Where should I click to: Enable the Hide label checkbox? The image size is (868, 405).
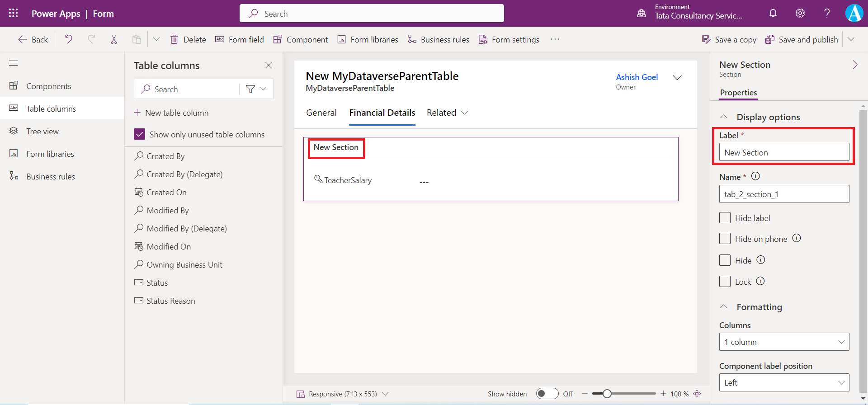[x=725, y=218]
